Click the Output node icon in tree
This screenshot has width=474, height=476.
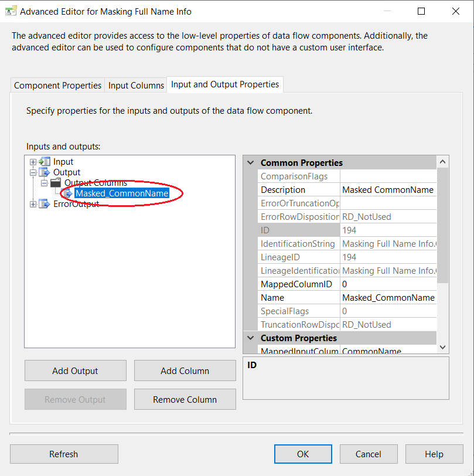[x=45, y=172]
